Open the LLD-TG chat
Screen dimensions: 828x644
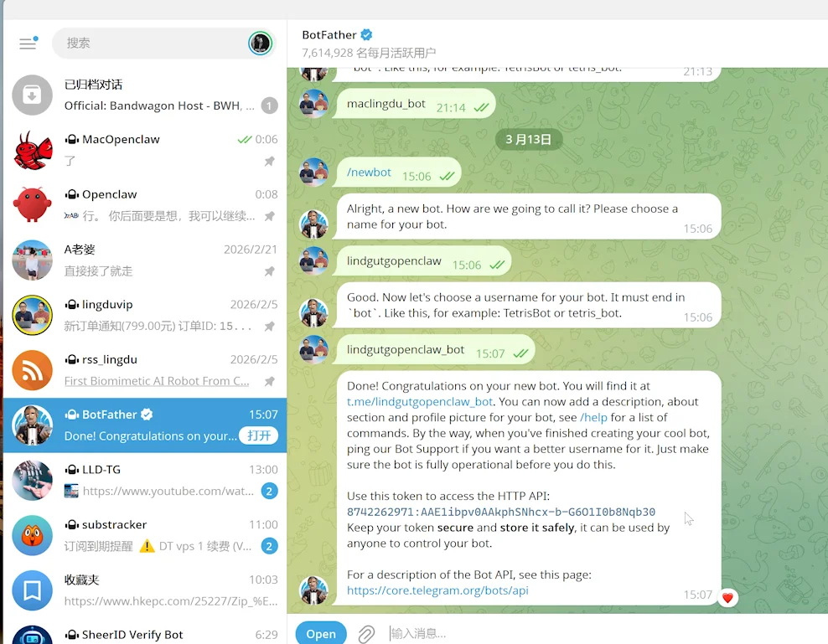145,480
